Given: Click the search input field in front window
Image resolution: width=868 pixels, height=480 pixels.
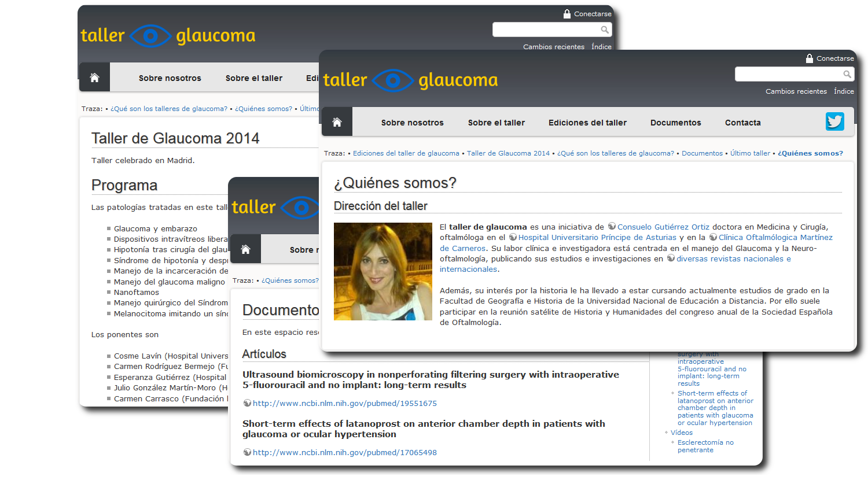Looking at the screenshot, I should (788, 74).
